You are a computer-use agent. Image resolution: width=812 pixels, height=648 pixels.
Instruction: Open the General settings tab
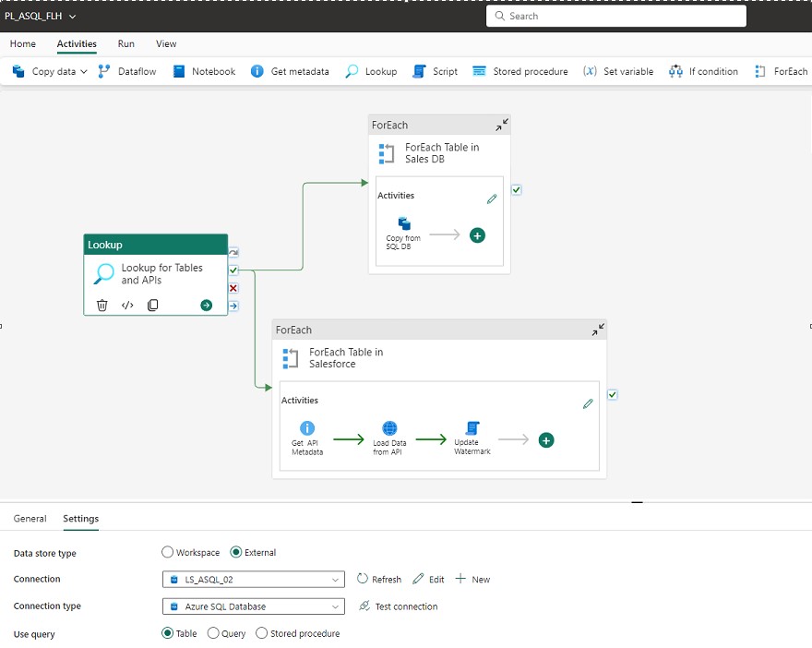click(x=30, y=519)
